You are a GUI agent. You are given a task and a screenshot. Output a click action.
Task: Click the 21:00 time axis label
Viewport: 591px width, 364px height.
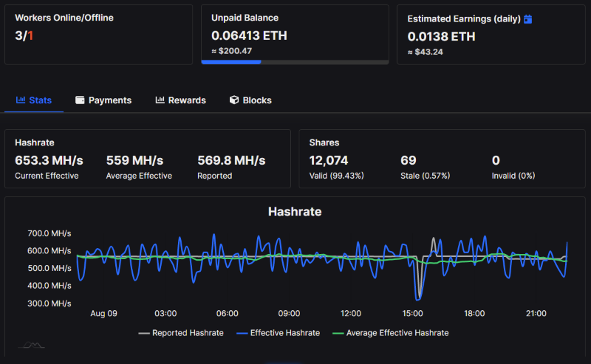[x=536, y=314]
